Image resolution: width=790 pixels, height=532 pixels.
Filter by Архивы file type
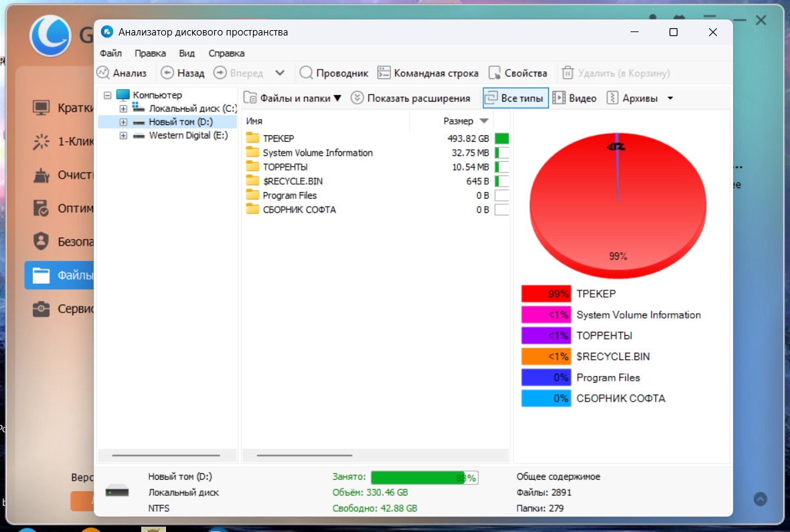pos(633,98)
